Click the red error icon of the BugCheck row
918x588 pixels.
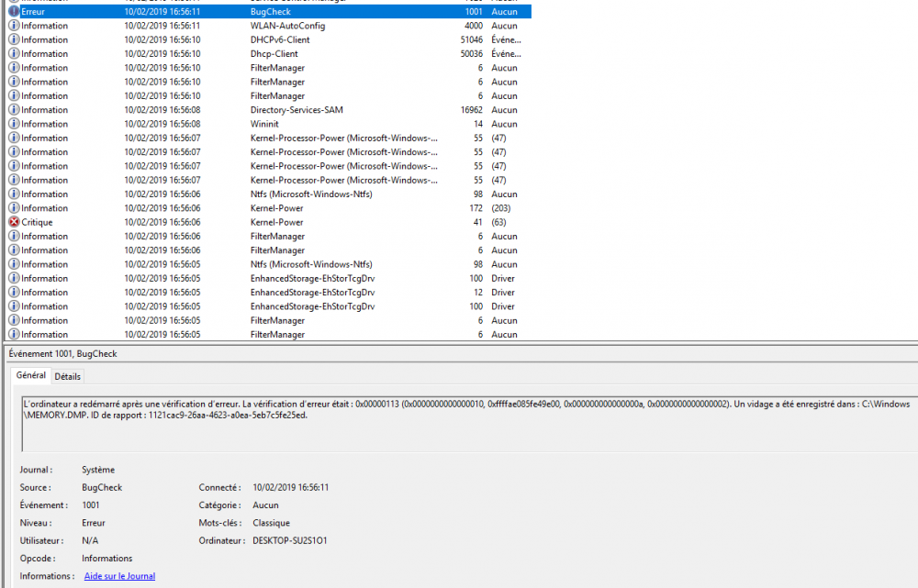14,12
